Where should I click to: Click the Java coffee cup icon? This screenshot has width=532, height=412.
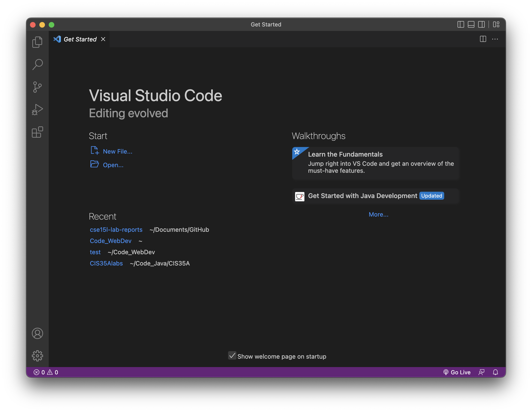299,196
